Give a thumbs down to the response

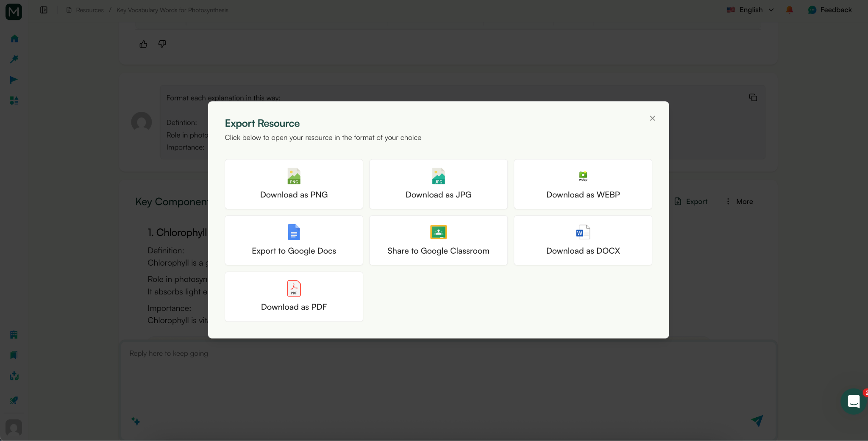[161, 44]
